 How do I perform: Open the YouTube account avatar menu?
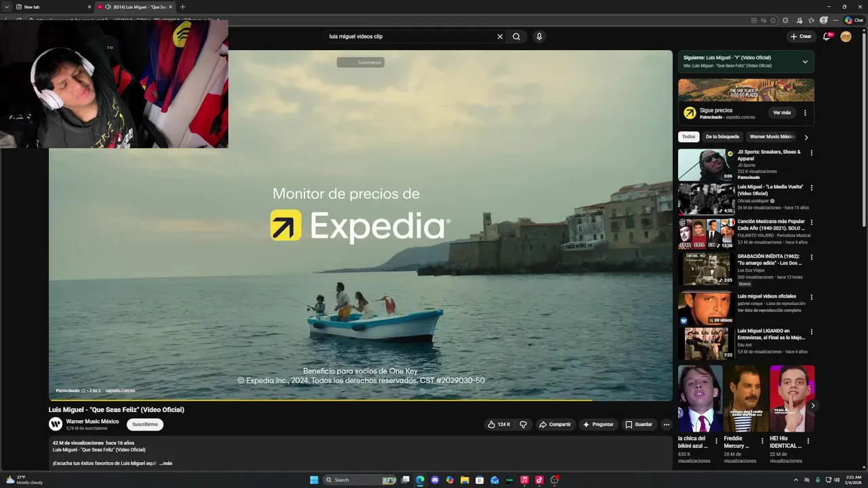[846, 37]
